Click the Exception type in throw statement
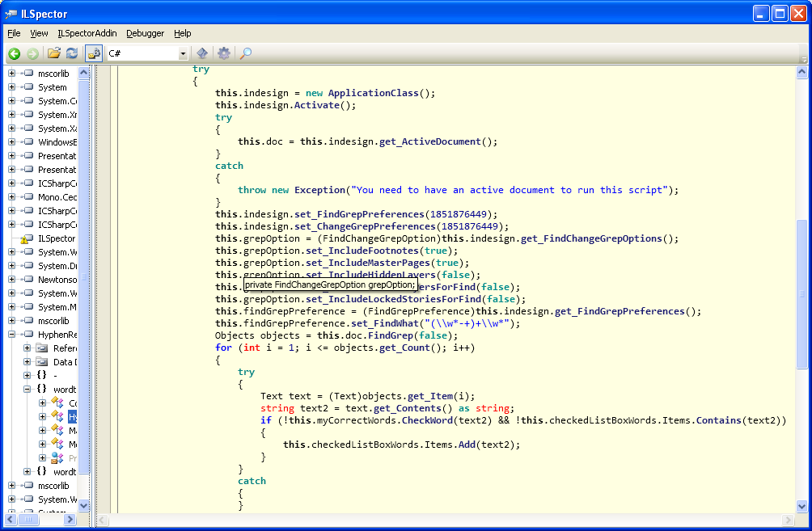This screenshot has height=531, width=812. (319, 190)
